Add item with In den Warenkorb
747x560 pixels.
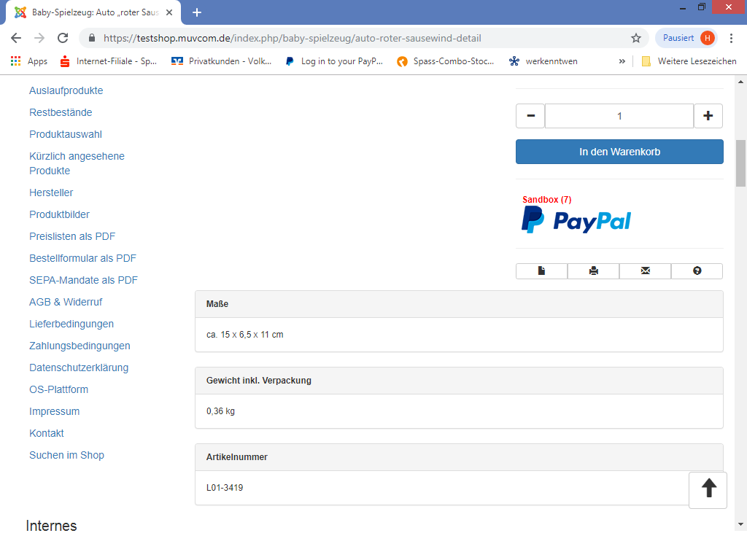click(619, 152)
